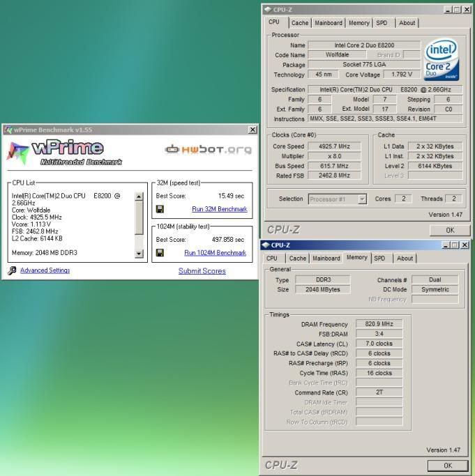Click the CPU List scrollbar thumb
The height and width of the screenshot is (476, 475).
pos(139,217)
